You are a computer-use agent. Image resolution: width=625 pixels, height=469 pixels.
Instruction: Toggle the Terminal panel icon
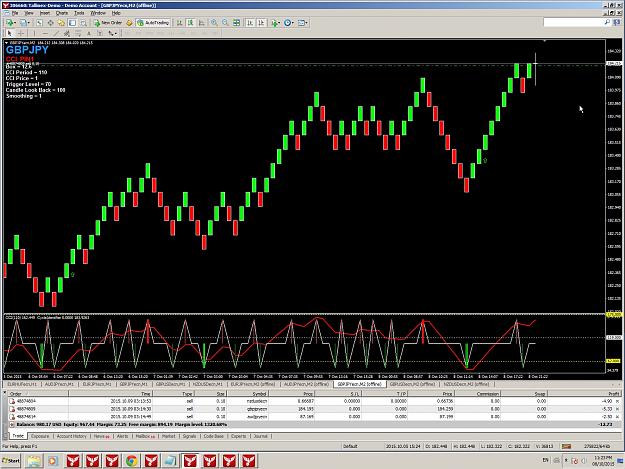tap(72, 23)
